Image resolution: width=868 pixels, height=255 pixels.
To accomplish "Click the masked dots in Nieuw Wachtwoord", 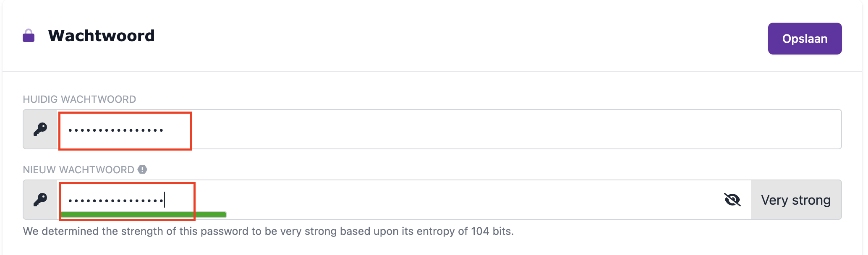I will tap(116, 201).
